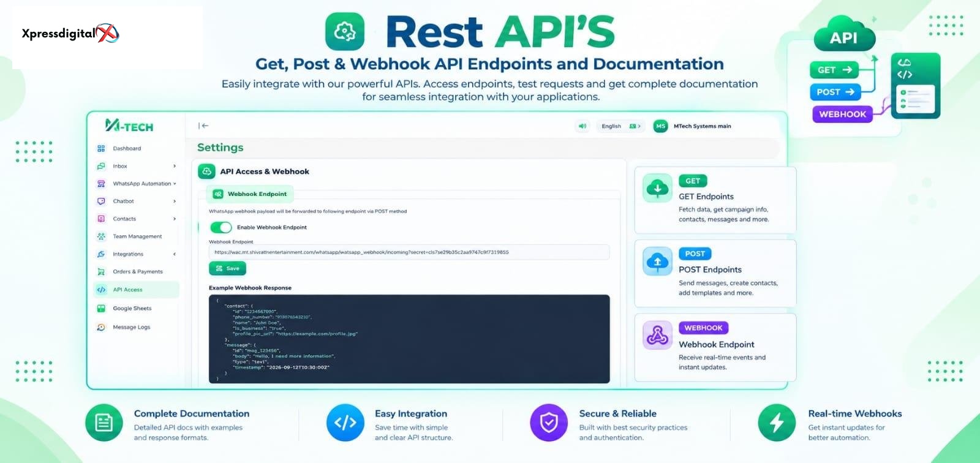Click the Example Webhook Response code block

[x=409, y=339]
